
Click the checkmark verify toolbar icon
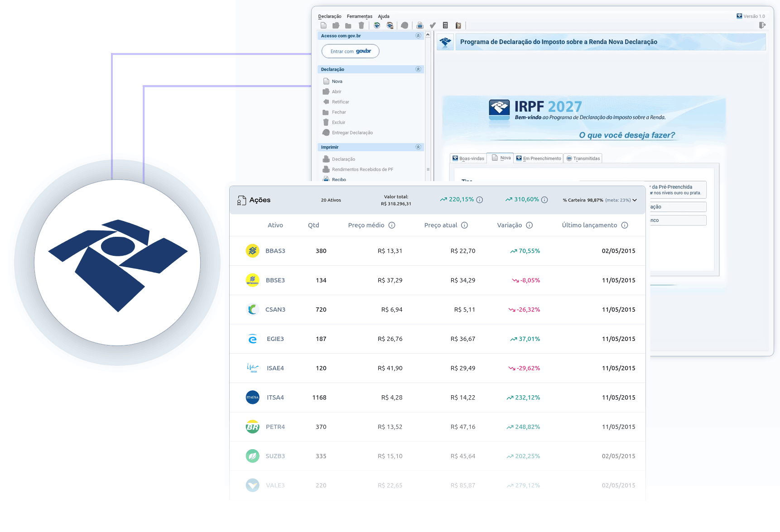click(x=433, y=25)
